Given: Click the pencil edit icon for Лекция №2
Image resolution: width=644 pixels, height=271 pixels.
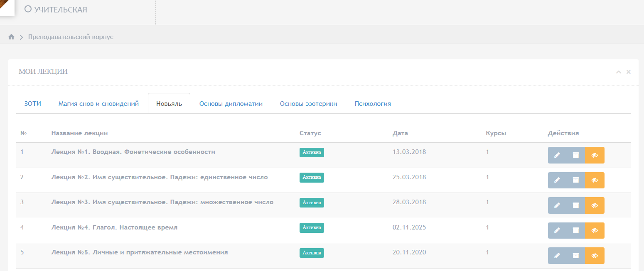Looking at the screenshot, I should [x=557, y=180].
